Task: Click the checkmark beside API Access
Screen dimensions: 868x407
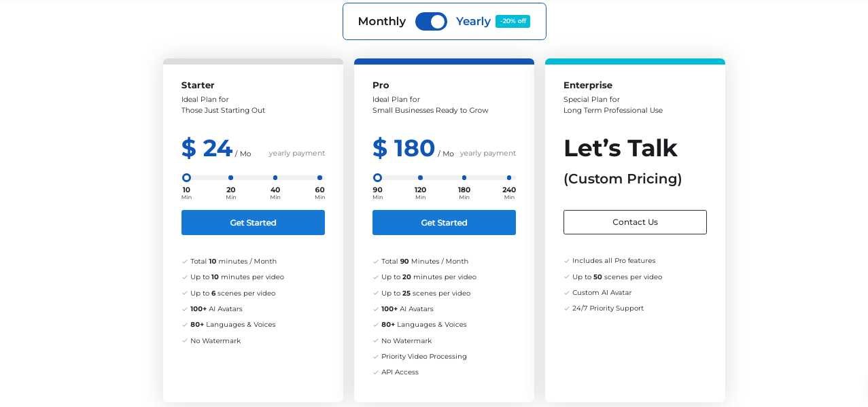Action: click(x=376, y=372)
